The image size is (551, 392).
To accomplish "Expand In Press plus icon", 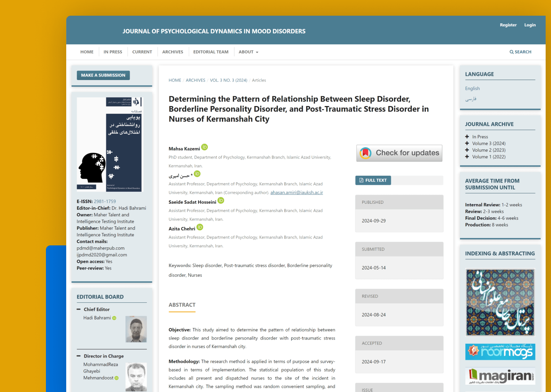I will (x=467, y=137).
